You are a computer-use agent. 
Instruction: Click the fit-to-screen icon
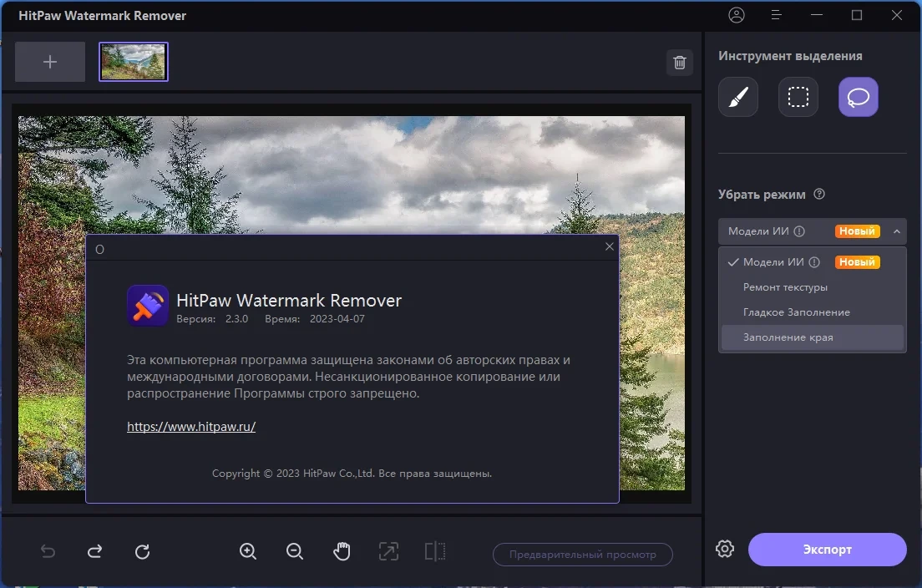388,551
